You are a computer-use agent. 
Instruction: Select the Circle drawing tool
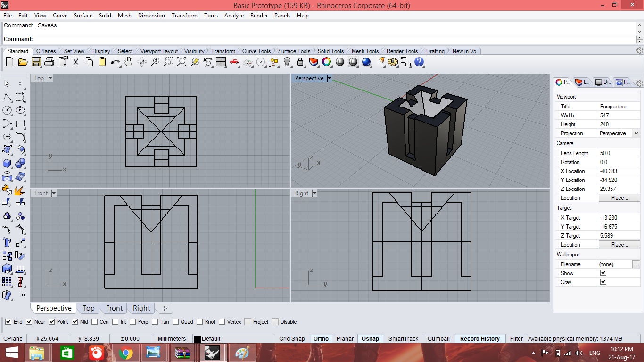click(7, 110)
